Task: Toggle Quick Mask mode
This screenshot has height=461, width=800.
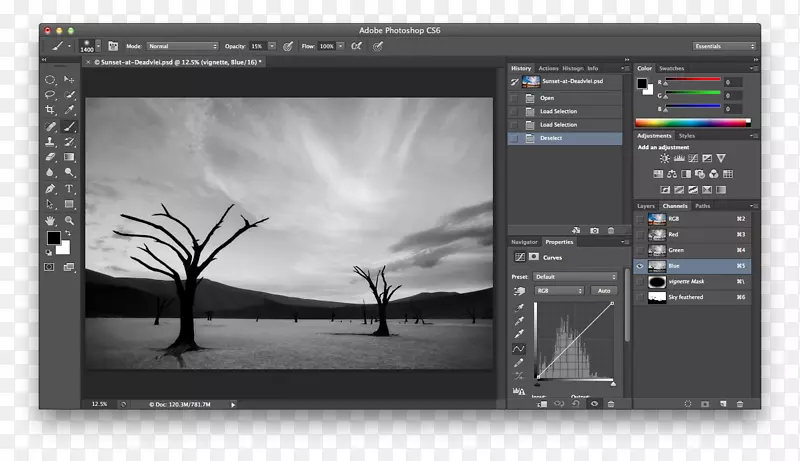Action: click(x=49, y=267)
